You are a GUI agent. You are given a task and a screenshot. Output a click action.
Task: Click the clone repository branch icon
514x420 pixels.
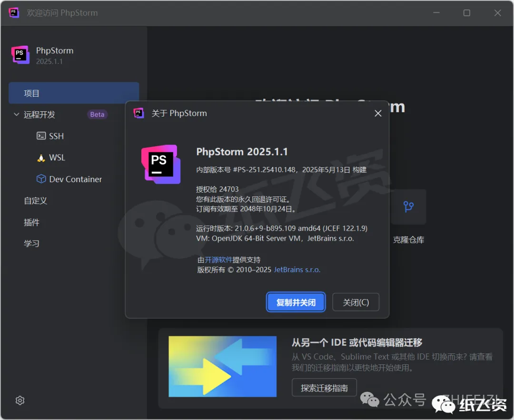click(408, 207)
